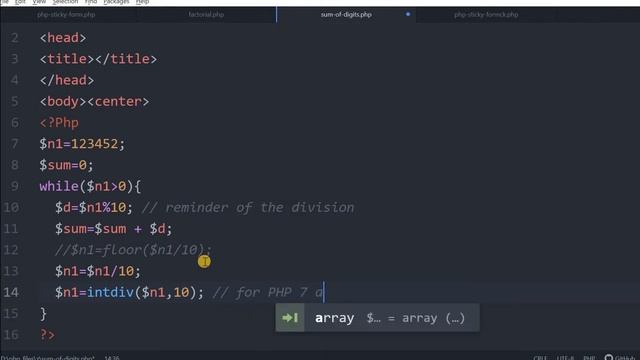Open the Find menu

point(91,2)
